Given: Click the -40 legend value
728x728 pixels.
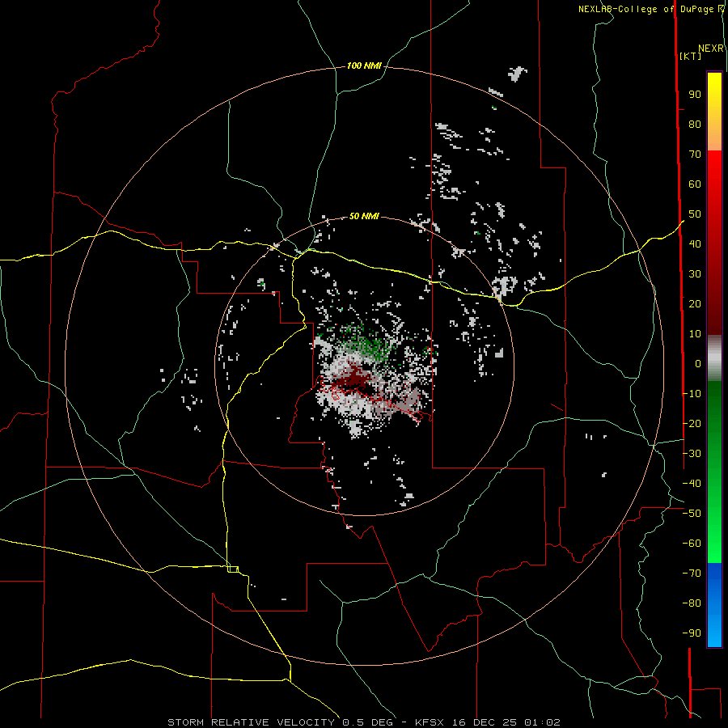Looking at the screenshot, I should pyautogui.click(x=692, y=484).
